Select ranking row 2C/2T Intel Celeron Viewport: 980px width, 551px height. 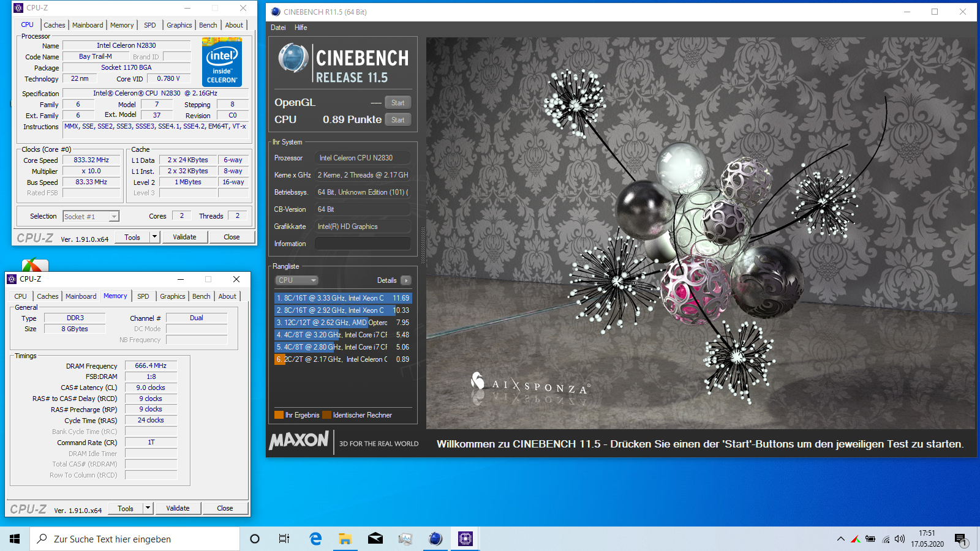(x=343, y=359)
